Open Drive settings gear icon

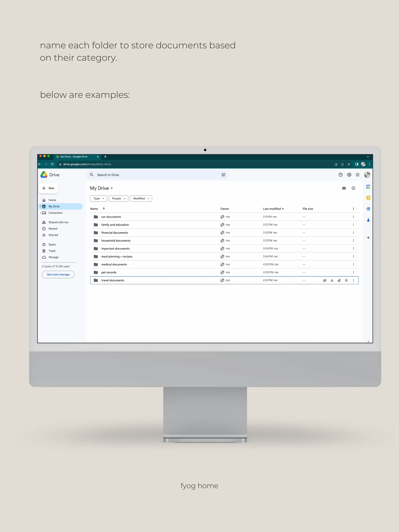click(x=349, y=175)
